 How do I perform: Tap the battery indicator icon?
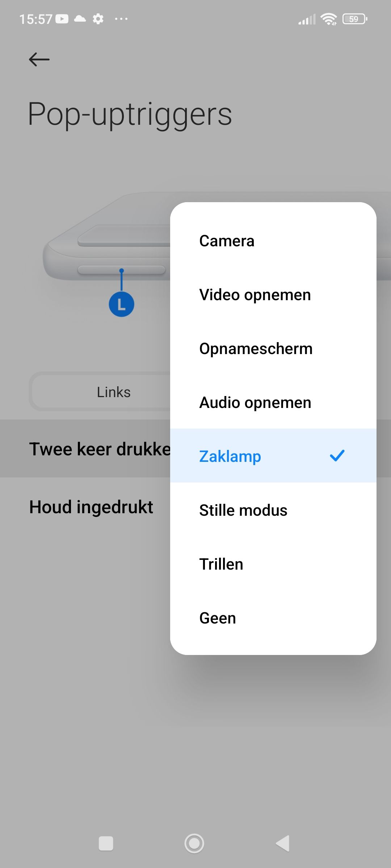355,19
